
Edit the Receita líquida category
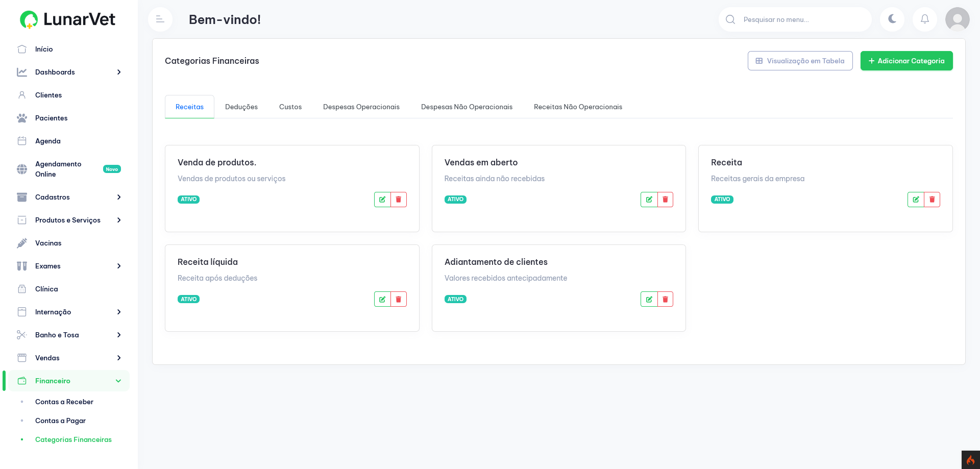pos(382,299)
